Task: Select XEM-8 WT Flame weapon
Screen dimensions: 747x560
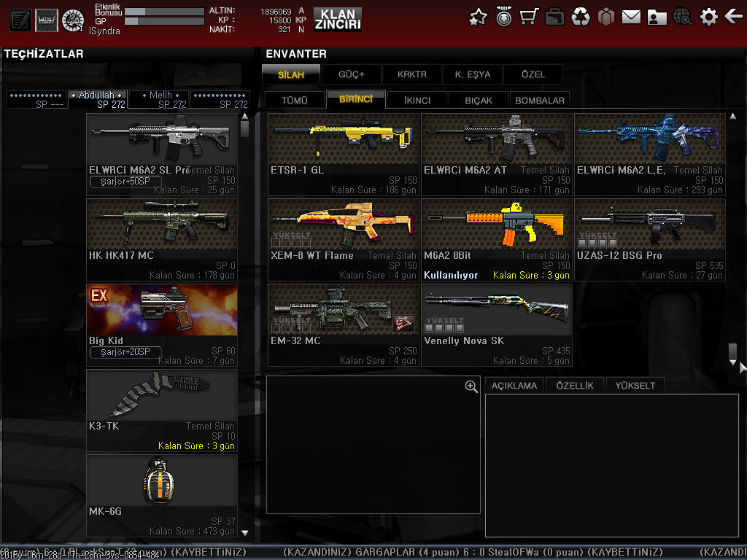Action: pos(344,239)
